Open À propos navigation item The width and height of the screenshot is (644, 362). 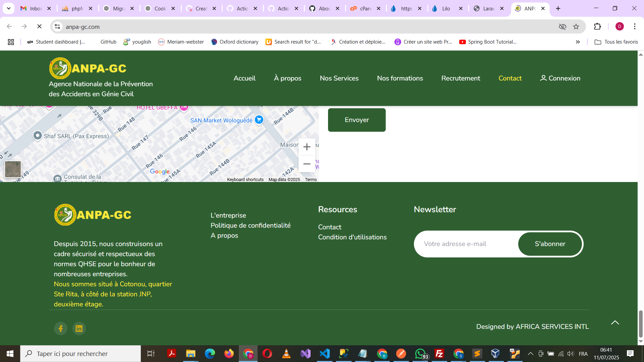tap(287, 78)
